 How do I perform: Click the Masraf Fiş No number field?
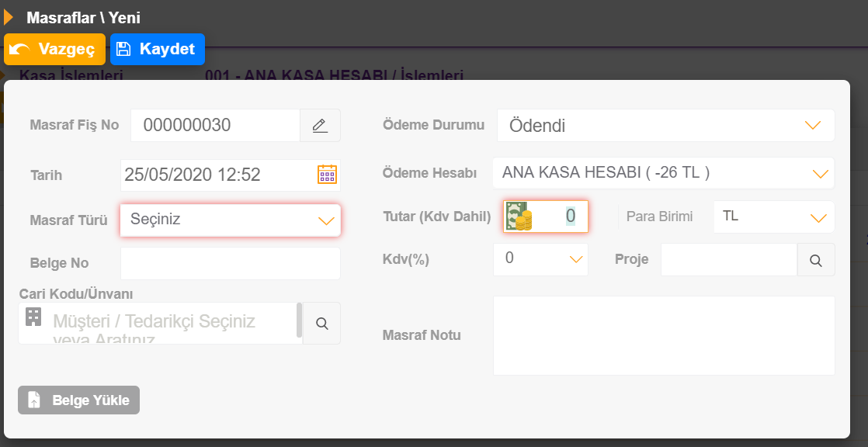215,126
